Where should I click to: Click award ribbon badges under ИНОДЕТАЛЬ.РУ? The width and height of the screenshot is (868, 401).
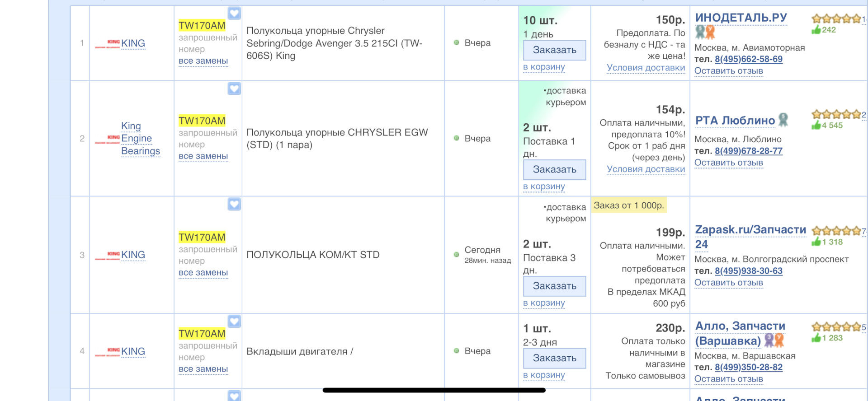coord(705,32)
